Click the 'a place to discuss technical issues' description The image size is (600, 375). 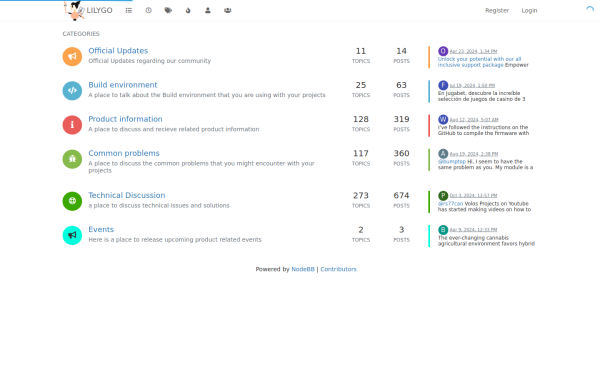(159, 205)
